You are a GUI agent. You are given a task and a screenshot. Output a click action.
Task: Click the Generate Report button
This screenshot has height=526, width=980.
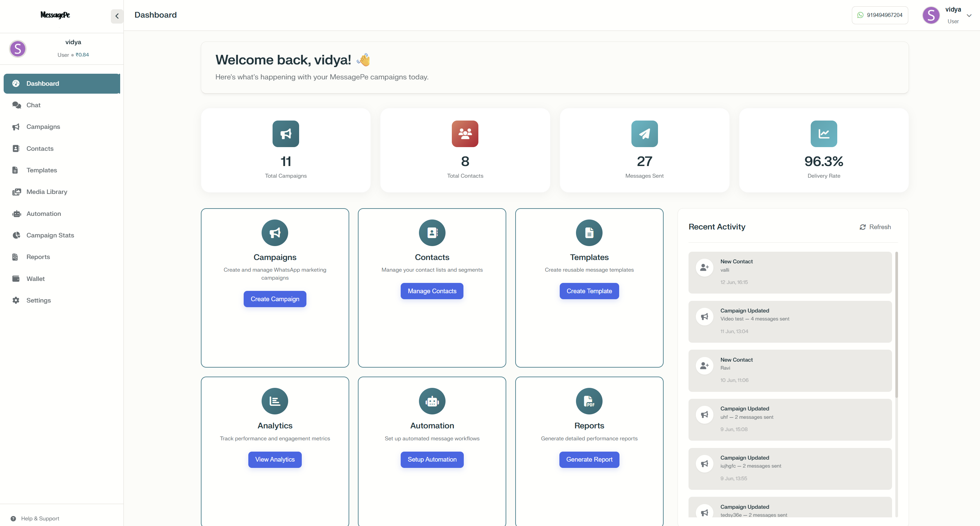tap(589, 460)
